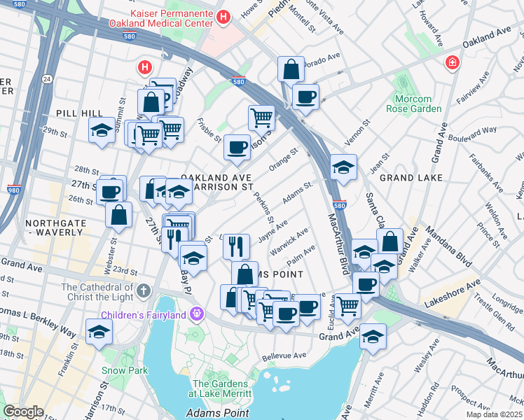Select the grocery cart marker near Harrison St
The image size is (524, 420).
262,119
